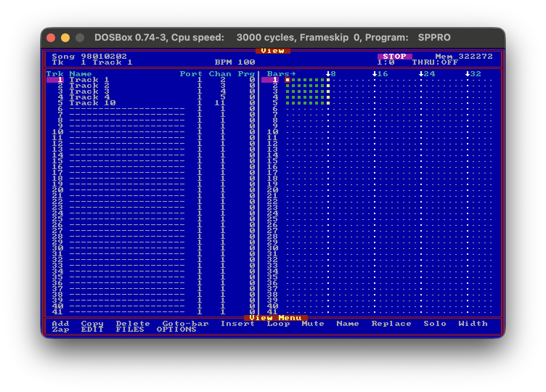Click the red cursor block at bar 1
The width and height of the screenshot is (546, 392).
[287, 79]
